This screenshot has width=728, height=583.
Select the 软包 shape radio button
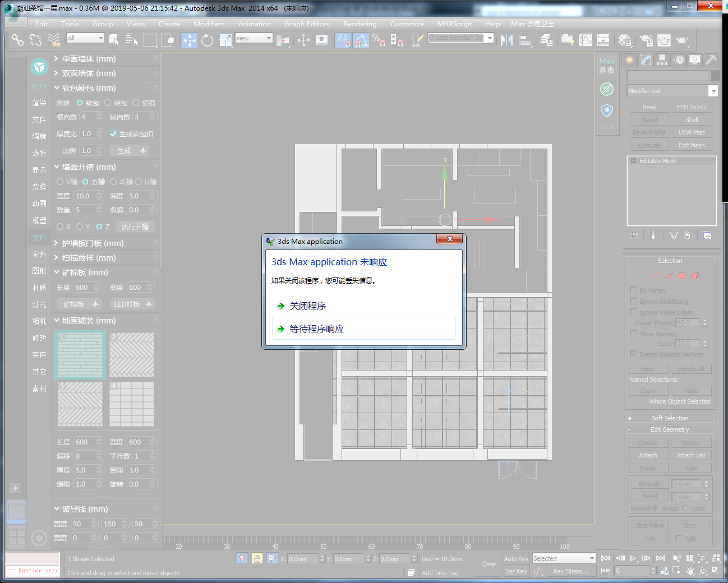click(x=80, y=103)
